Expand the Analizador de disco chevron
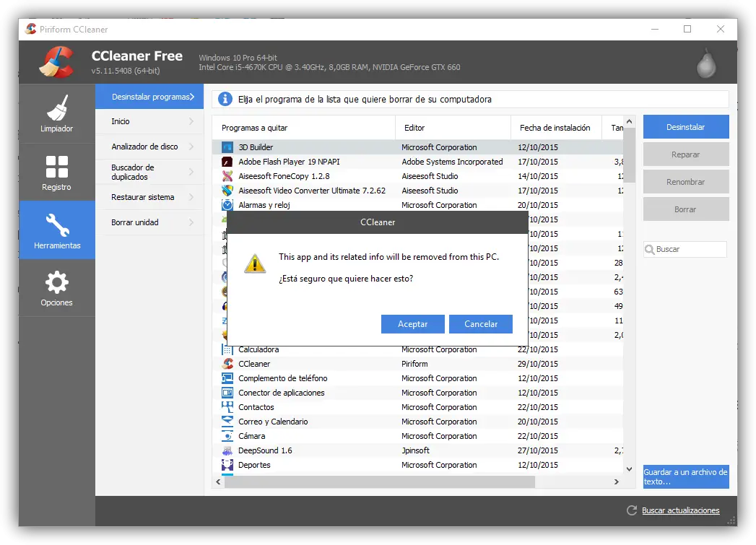This screenshot has height=545, width=756. [x=191, y=147]
